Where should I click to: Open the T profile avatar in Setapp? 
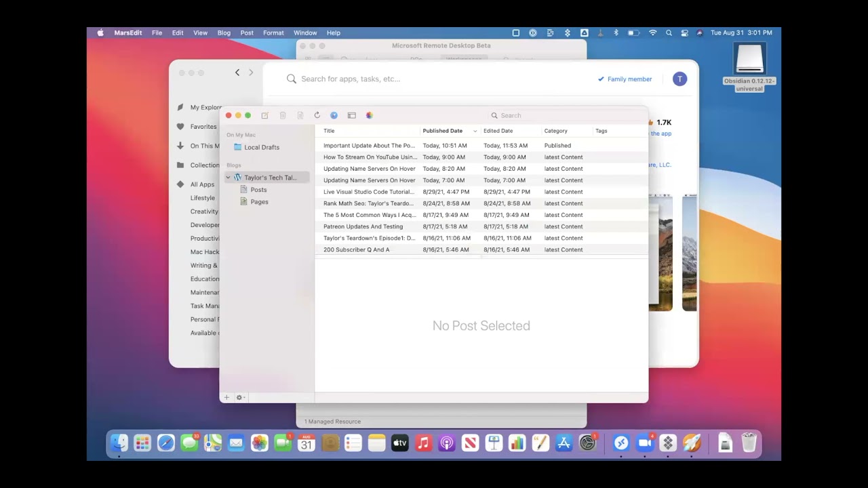click(x=679, y=79)
